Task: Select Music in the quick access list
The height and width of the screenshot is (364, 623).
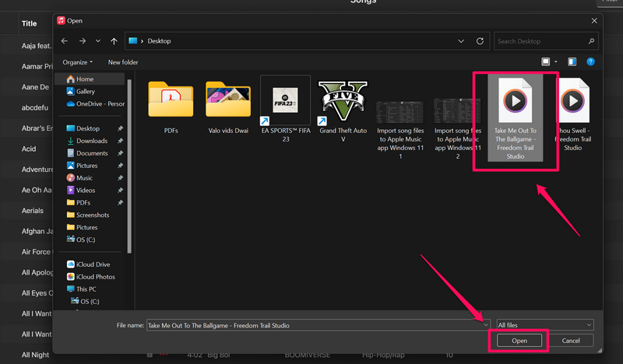Action: point(84,178)
